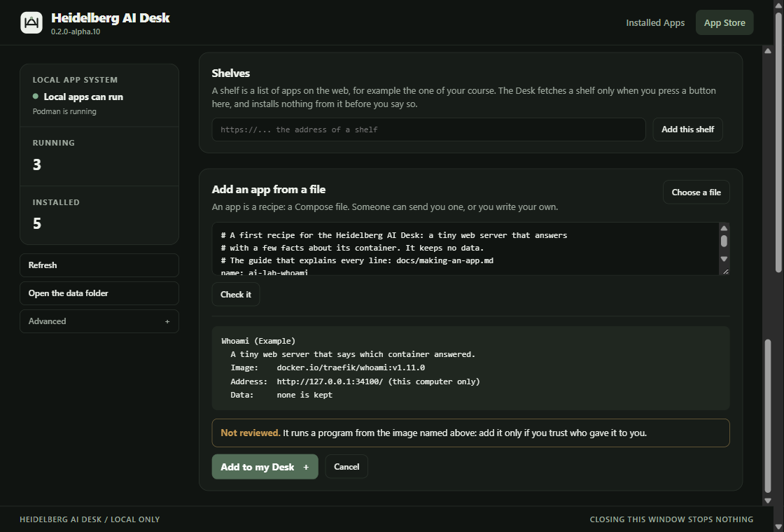
Task: Focus the shelf address input field
Action: [428, 129]
